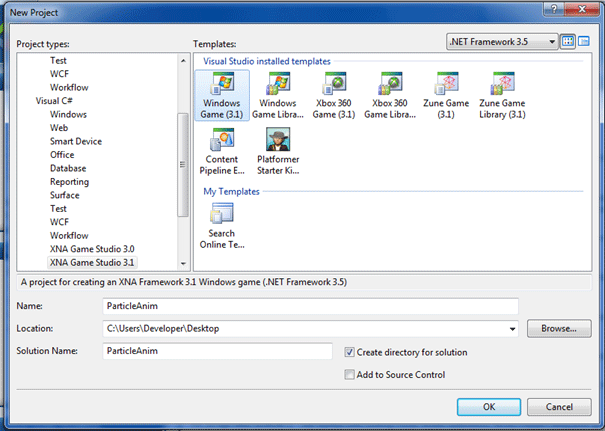Image resolution: width=605 pixels, height=431 pixels.
Task: Uncheck Create directory for solution
Action: coord(349,352)
